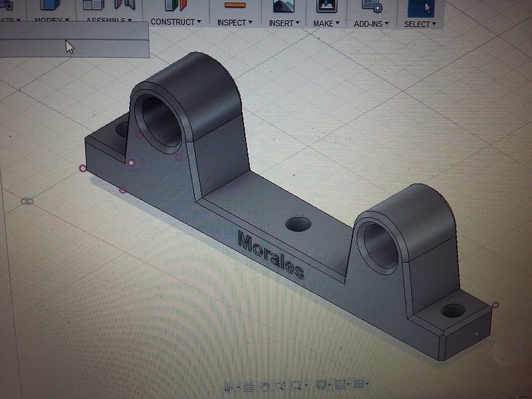532x399 pixels.
Task: Select the embossed Morales text on model
Action: click(x=271, y=254)
